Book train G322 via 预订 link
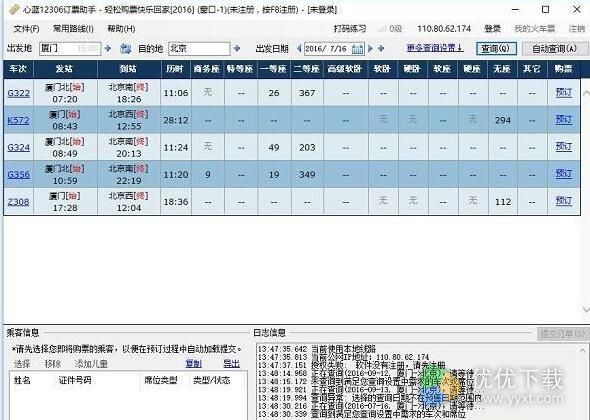The width and height of the screenshot is (590, 420). tap(564, 92)
